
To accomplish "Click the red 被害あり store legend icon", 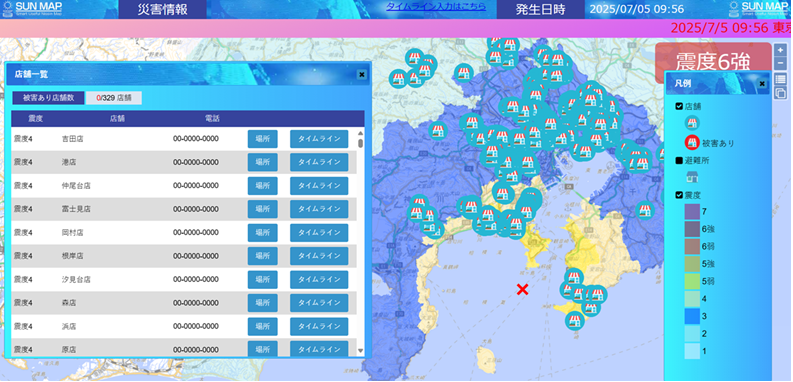I will point(692,143).
